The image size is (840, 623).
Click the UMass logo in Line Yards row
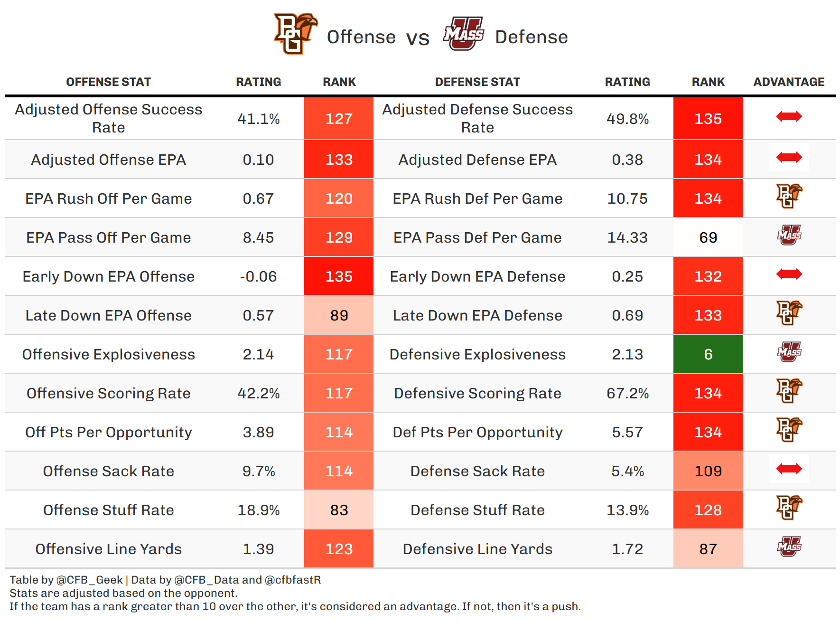click(x=789, y=547)
